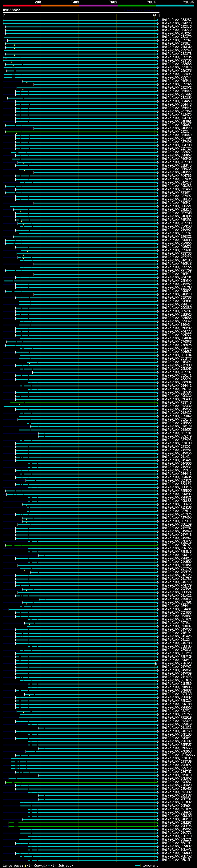
Task: Select hit label UniRef100_B6T1H1
Action: pos(177,433)
